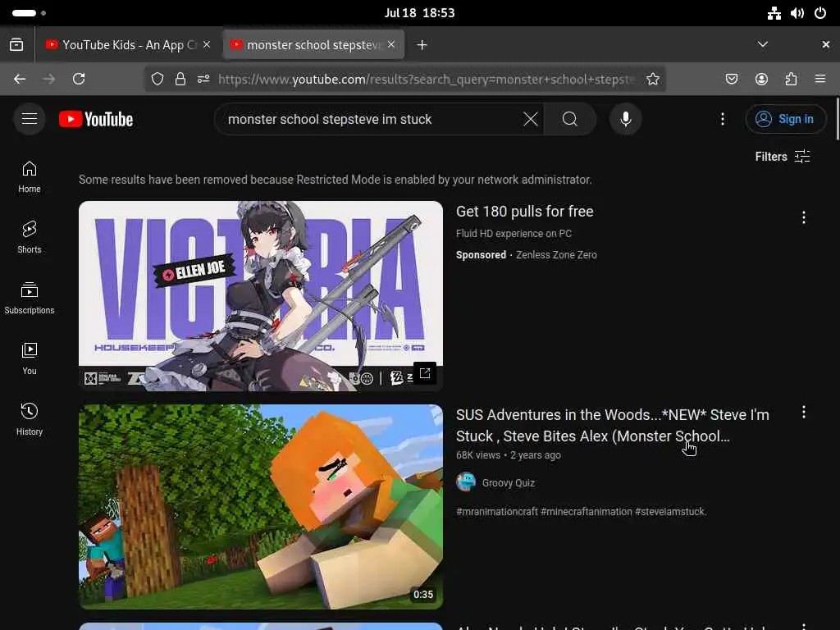
Task: Open Groovy Quiz channel avatar
Action: pos(466,482)
